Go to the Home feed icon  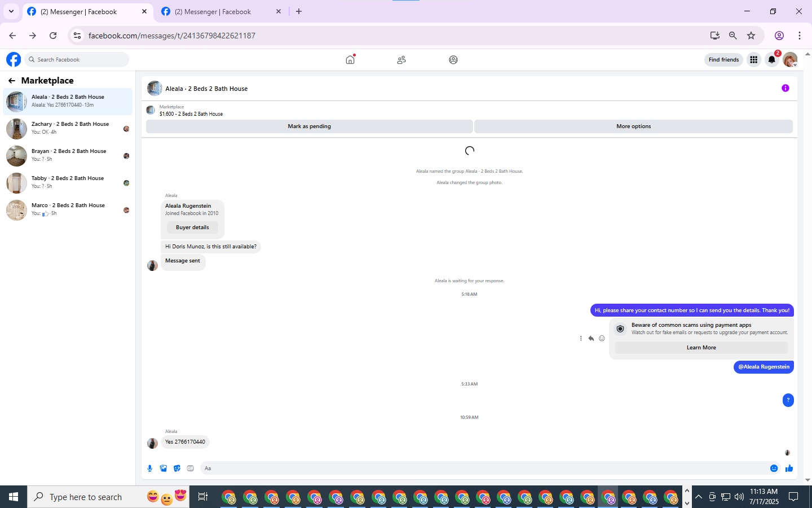(350, 59)
